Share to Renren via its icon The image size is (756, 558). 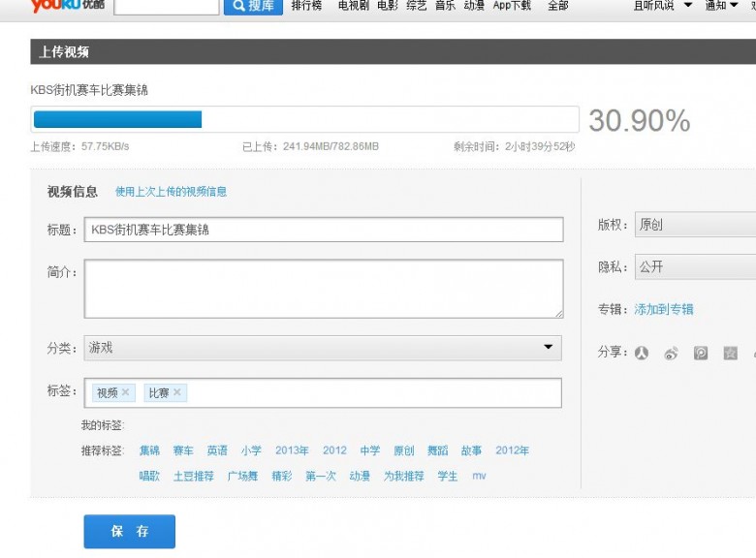(641, 354)
